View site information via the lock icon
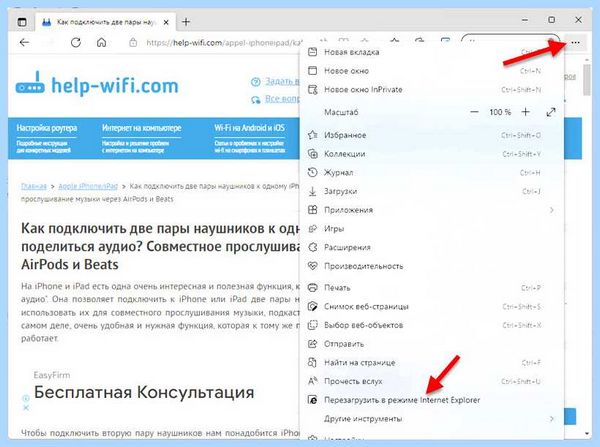 [133, 42]
